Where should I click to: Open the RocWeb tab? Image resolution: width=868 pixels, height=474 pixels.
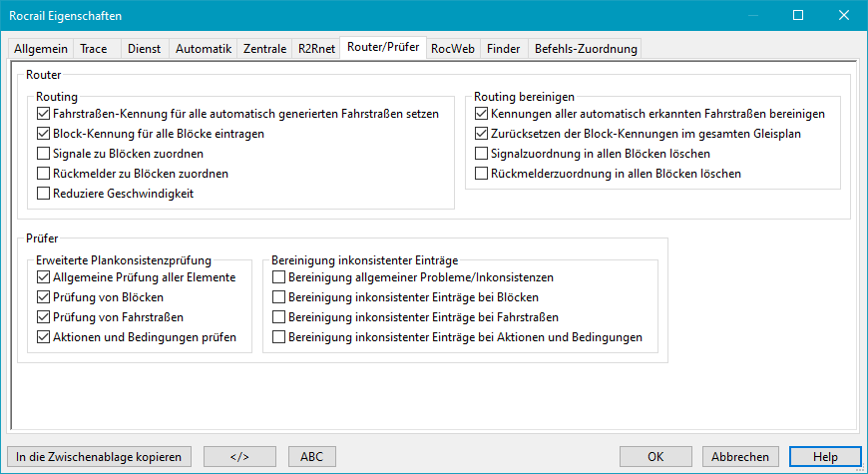(x=453, y=48)
